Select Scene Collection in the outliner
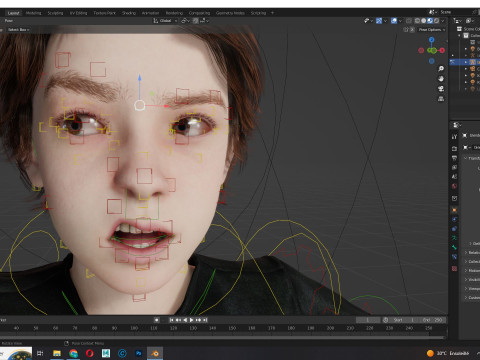Screen dimensions: 480x360 [468, 29]
